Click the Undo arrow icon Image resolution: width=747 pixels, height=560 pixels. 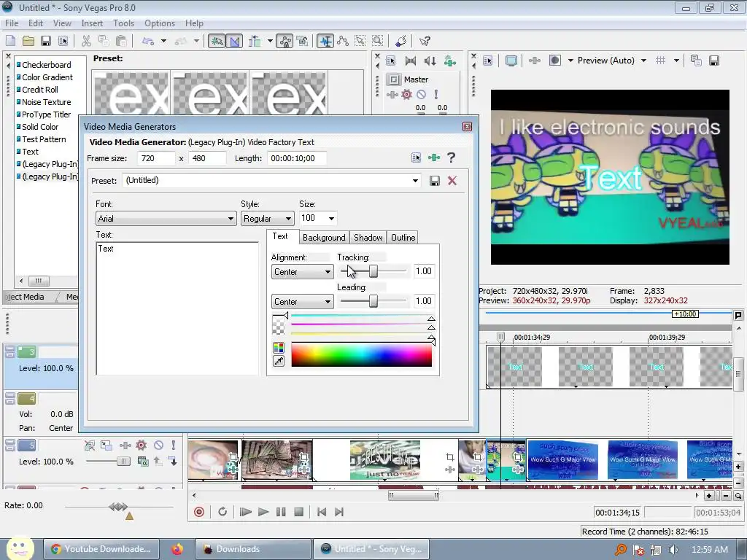(x=147, y=41)
